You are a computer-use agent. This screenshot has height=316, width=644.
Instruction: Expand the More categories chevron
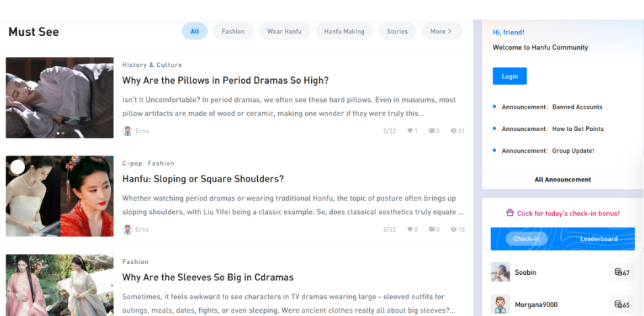click(x=450, y=31)
